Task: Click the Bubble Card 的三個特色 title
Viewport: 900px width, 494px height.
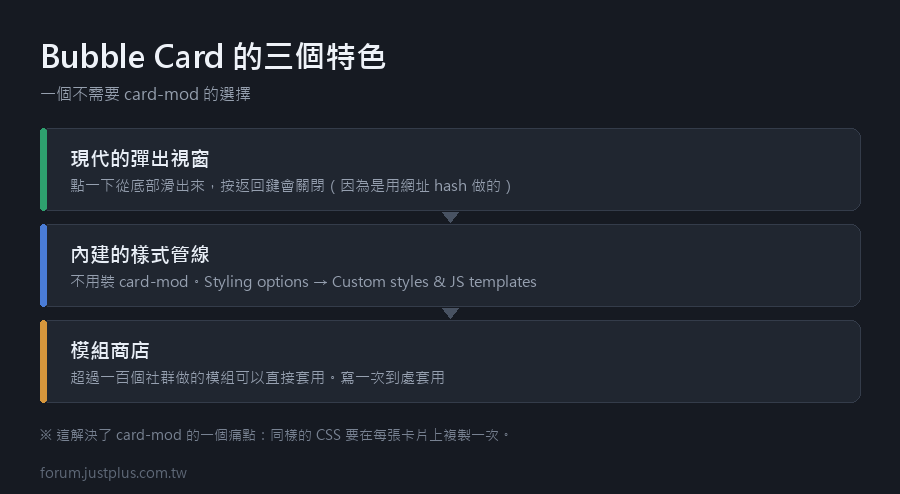Action: pos(213,57)
